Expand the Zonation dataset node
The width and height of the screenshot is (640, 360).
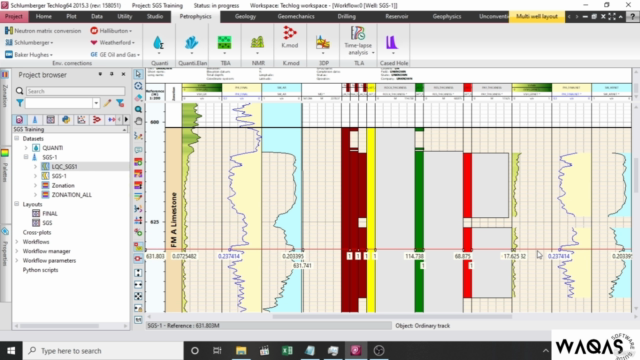coord(36,185)
